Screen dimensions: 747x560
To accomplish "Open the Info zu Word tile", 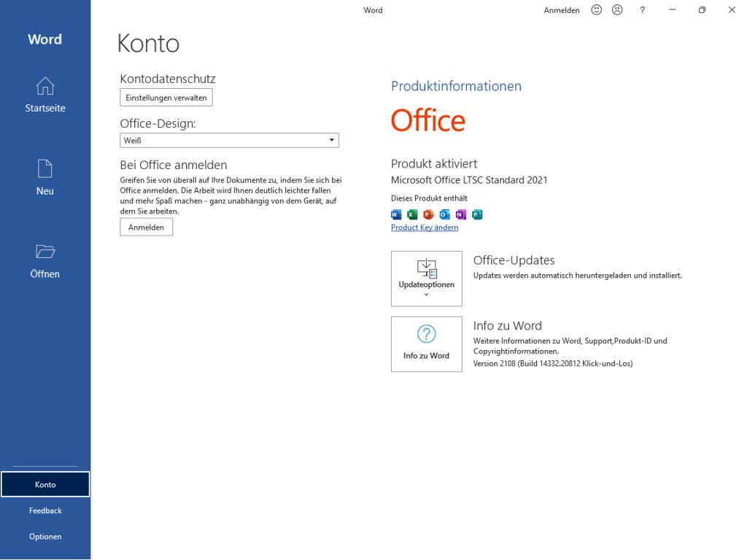I will click(427, 344).
